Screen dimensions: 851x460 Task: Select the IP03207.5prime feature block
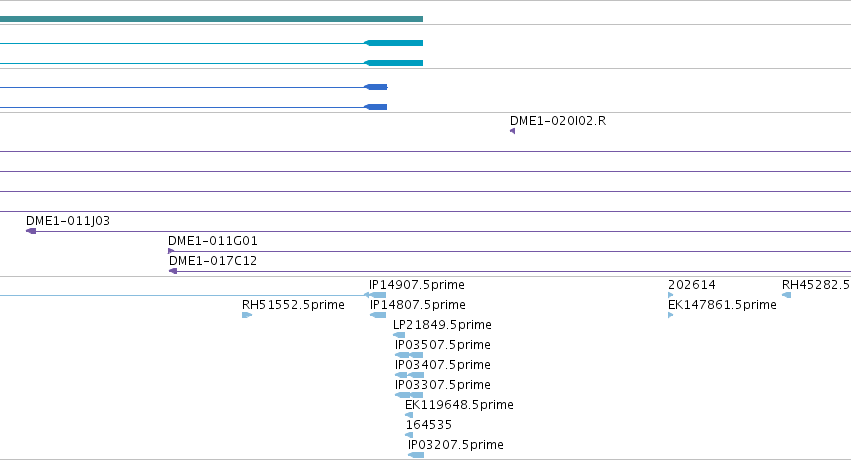pos(416,455)
